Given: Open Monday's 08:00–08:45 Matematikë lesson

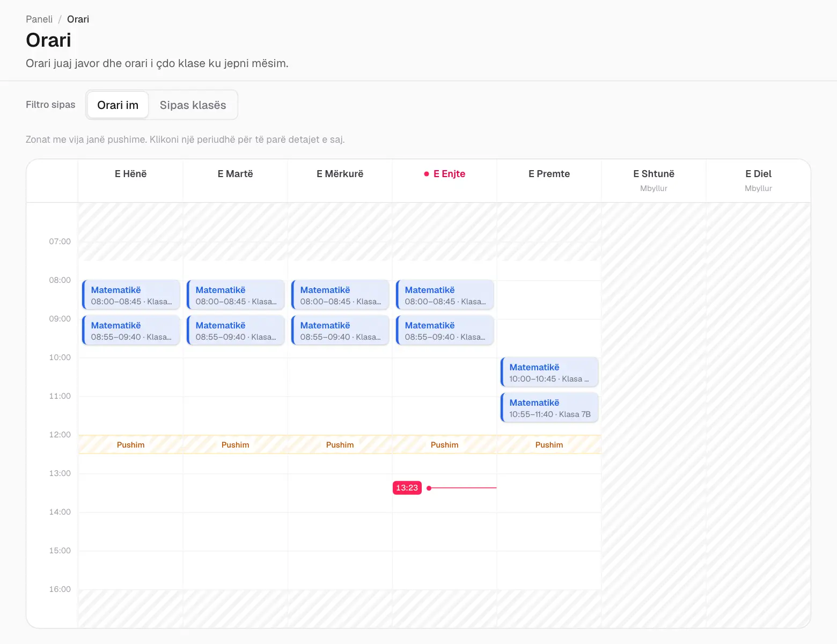Looking at the screenshot, I should coord(131,295).
